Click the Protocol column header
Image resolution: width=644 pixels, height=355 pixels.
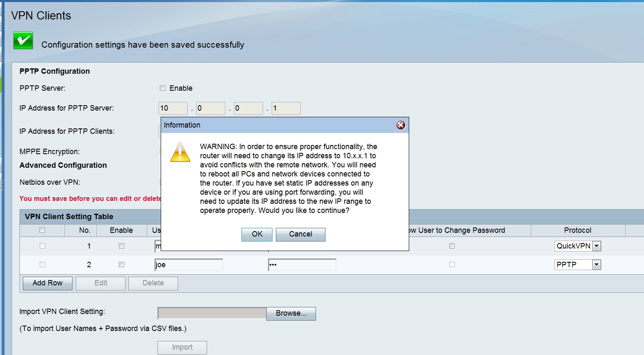point(578,230)
